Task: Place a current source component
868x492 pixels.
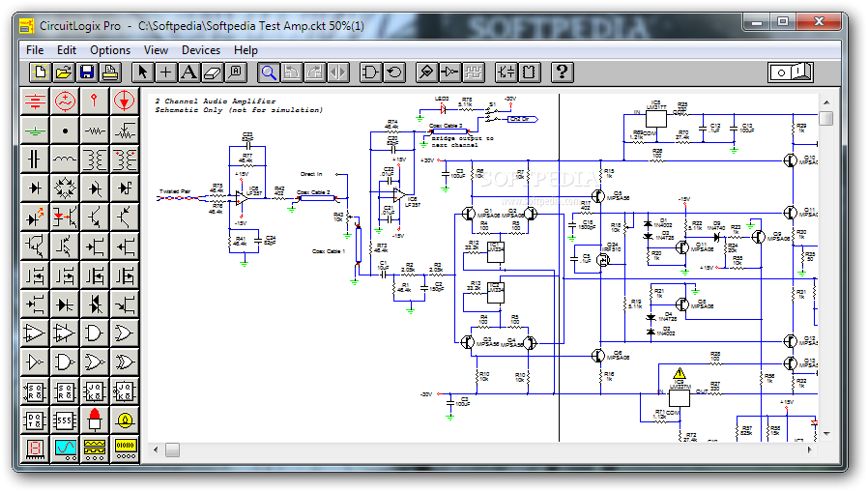Action: point(124,101)
